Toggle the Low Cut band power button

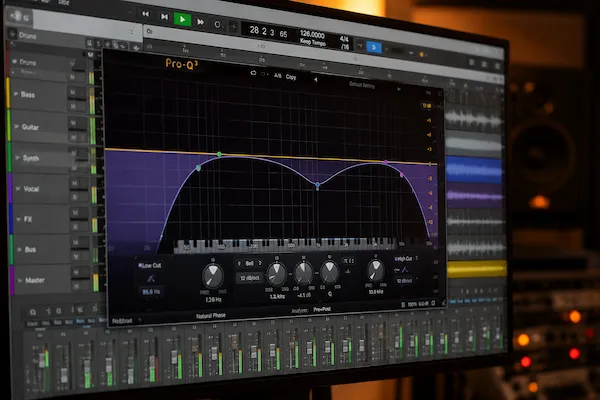coord(140,264)
